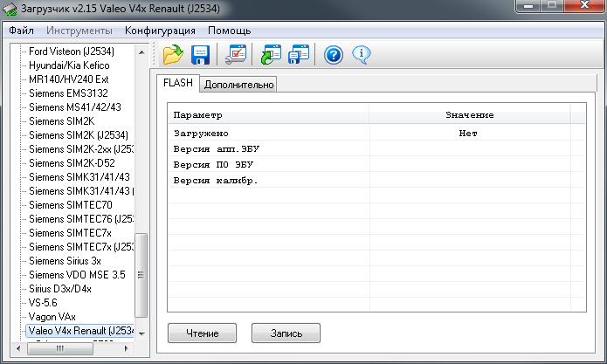Save with the blue floppy disk icon
This screenshot has height=364, width=607.
(201, 54)
